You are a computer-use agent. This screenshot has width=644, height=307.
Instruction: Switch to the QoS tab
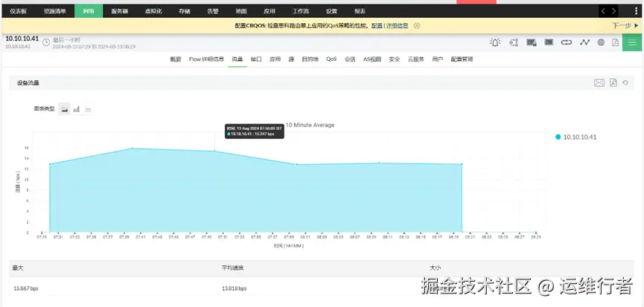pyautogui.click(x=331, y=59)
